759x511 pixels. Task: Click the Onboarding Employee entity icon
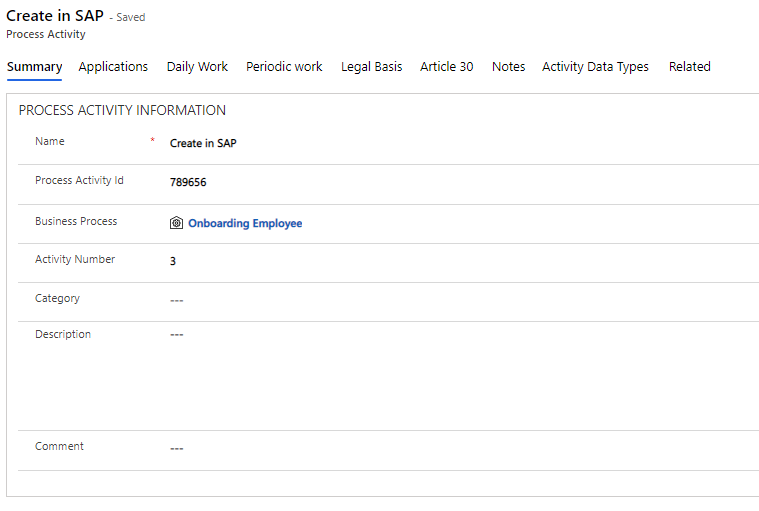[x=176, y=223]
